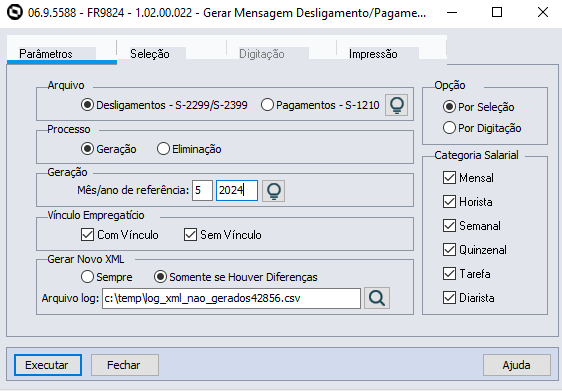This screenshot has height=391, width=562.
Task: Select Desligamentos - S-2299/S-2399 option
Action: [164, 105]
